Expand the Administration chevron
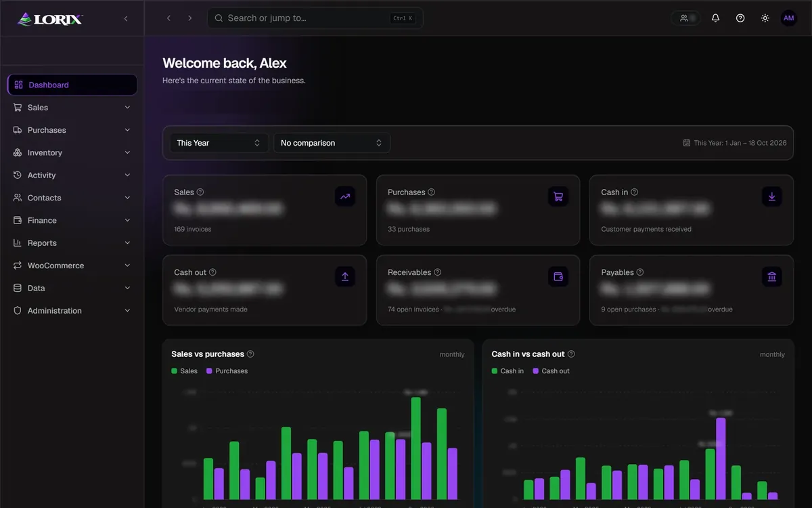This screenshot has width=812, height=508. (127, 311)
